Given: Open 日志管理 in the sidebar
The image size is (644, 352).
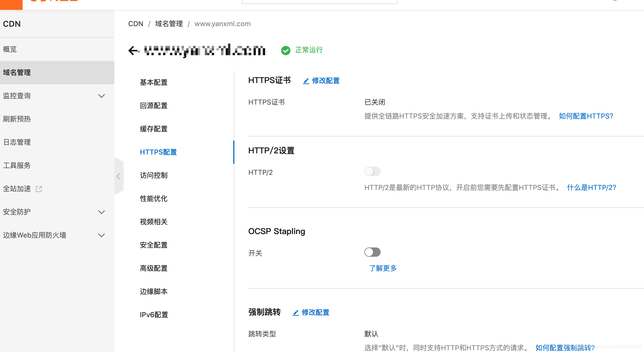Looking at the screenshot, I should (x=57, y=142).
